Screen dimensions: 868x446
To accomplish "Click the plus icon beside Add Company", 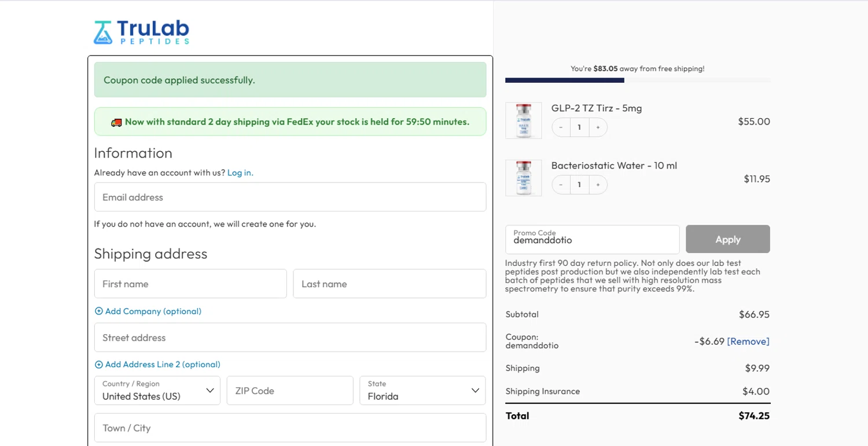I will click(99, 311).
